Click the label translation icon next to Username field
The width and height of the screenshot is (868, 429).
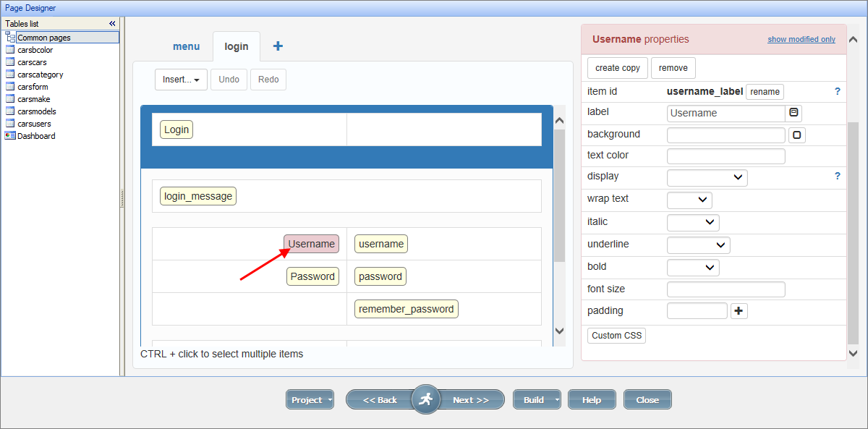point(793,113)
